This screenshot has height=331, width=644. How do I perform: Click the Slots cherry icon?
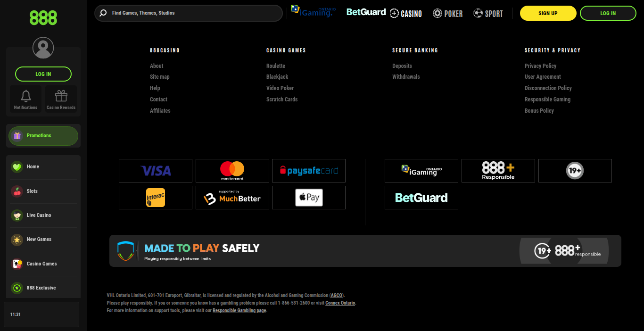pyautogui.click(x=17, y=191)
